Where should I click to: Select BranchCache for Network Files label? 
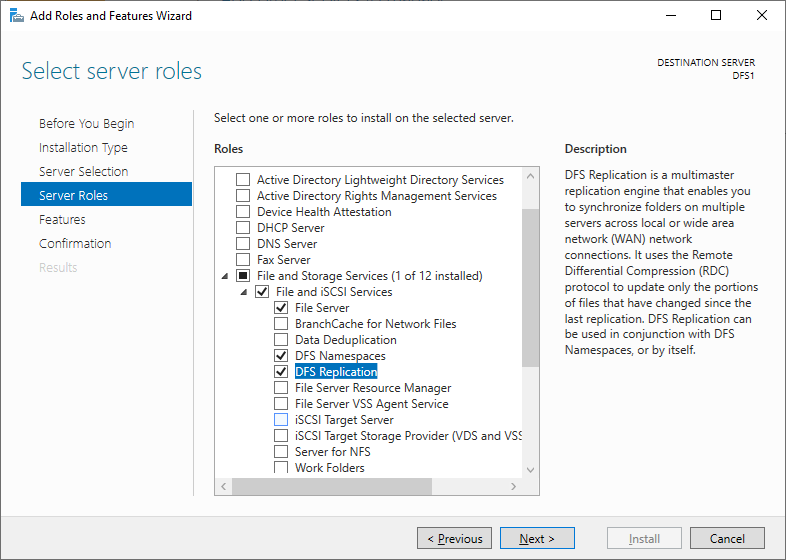tap(375, 324)
